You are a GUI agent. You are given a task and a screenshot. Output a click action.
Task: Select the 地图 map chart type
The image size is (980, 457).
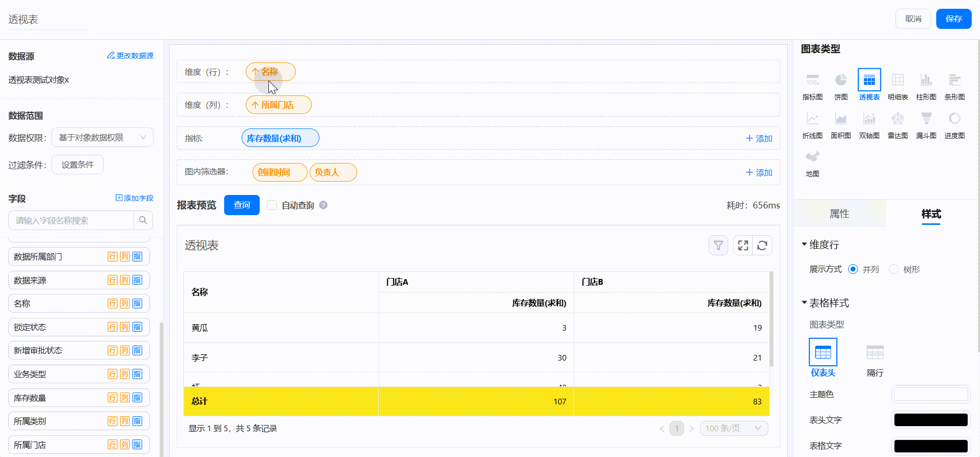tap(813, 164)
